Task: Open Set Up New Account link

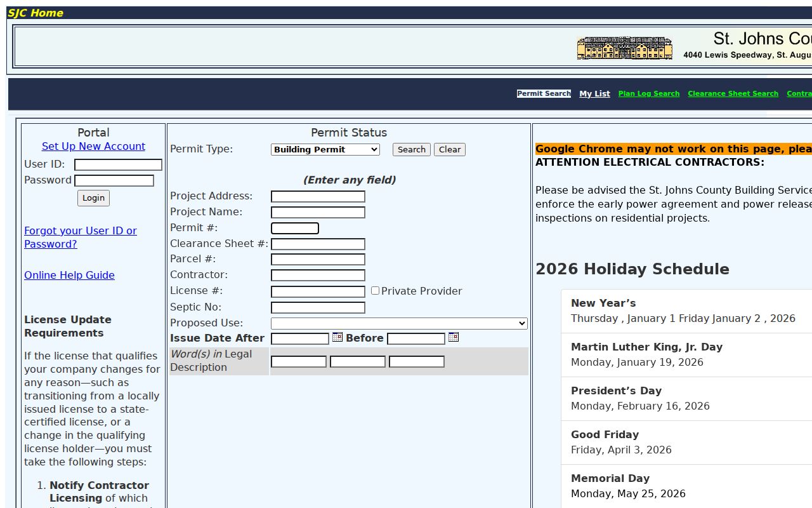Action: tap(93, 146)
